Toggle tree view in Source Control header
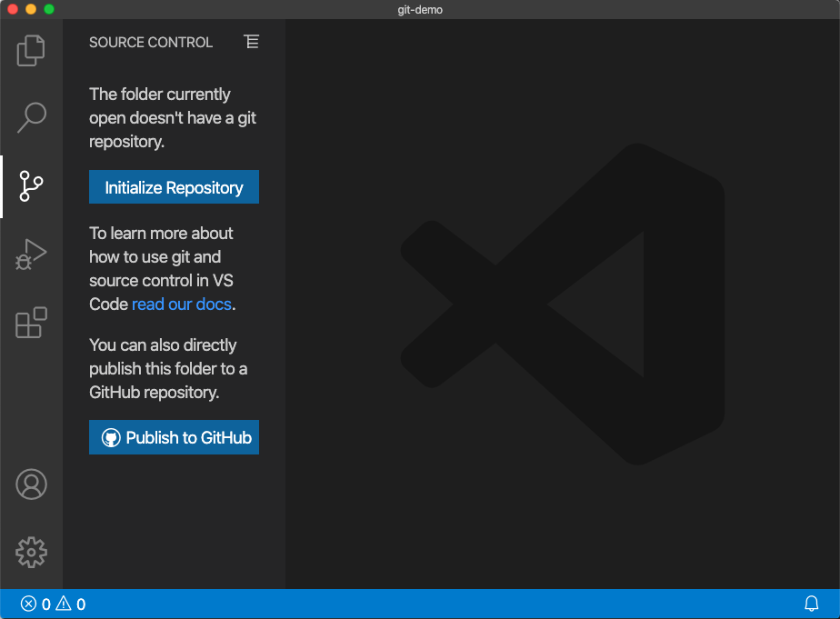 [252, 42]
